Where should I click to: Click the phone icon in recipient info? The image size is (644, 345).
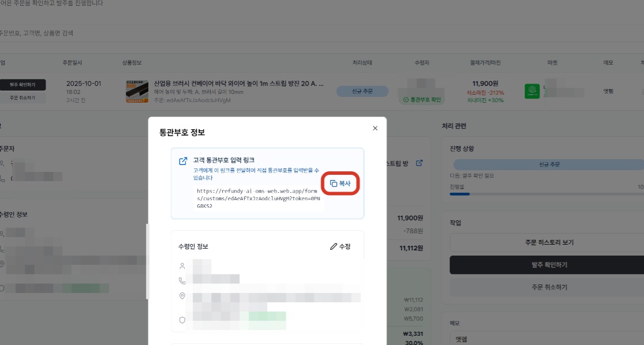pyautogui.click(x=182, y=281)
